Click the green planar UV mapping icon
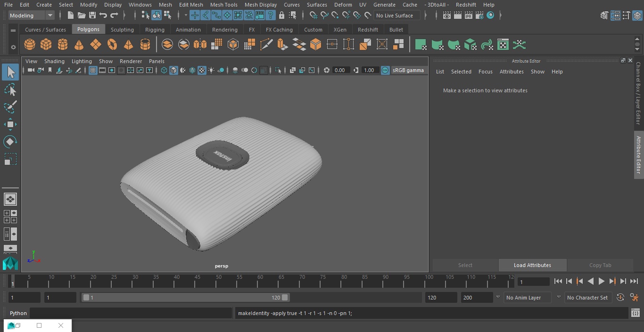 421,45
